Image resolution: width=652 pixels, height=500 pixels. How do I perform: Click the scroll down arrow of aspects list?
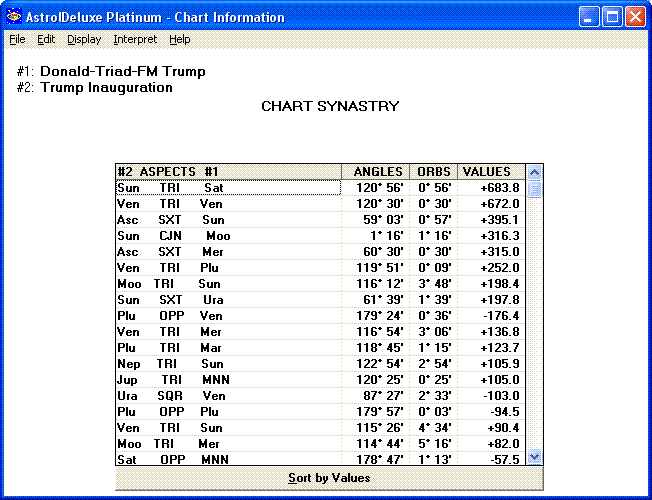click(534, 457)
